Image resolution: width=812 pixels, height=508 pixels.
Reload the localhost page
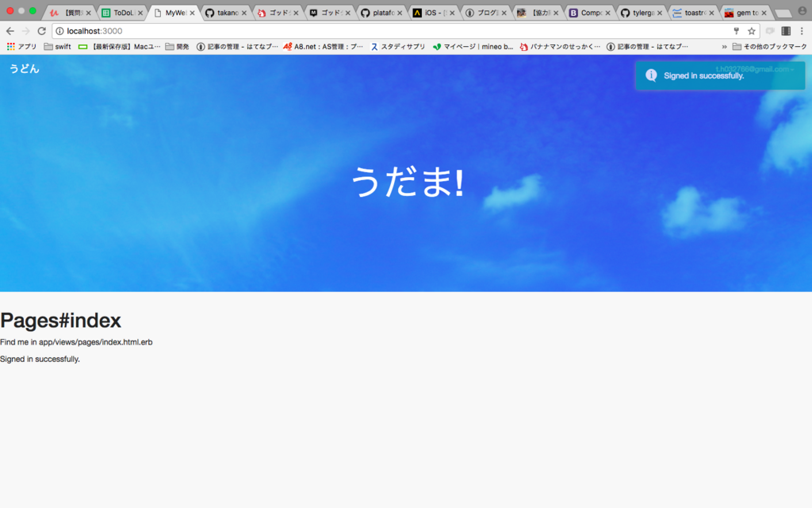pyautogui.click(x=42, y=31)
